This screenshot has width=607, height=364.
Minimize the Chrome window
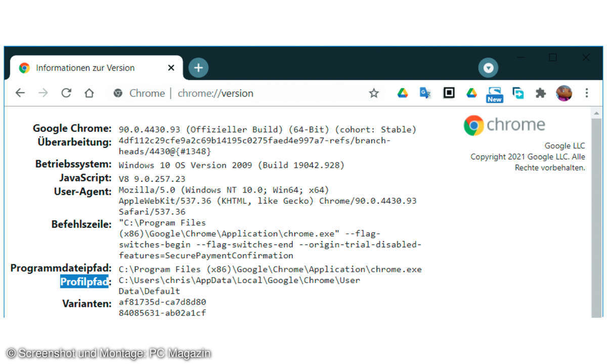pos(520,58)
